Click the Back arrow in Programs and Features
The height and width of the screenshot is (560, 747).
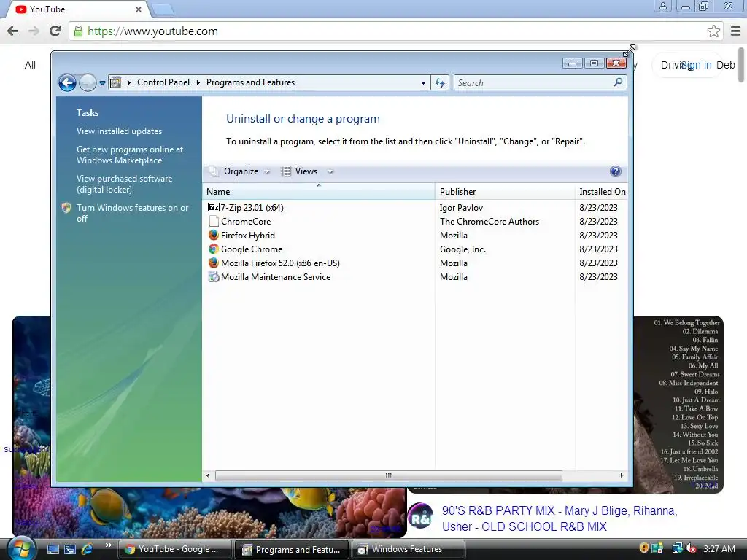tap(68, 83)
